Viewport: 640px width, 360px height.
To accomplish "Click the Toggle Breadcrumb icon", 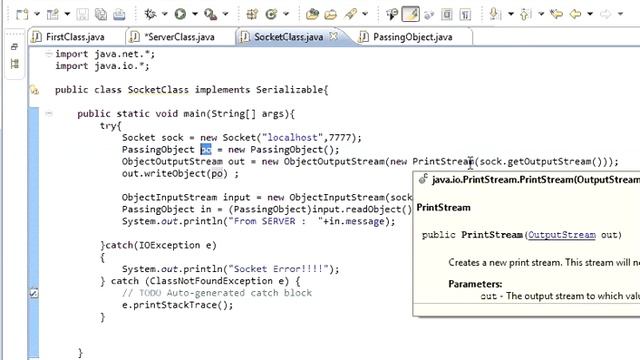I will [x=392, y=14].
